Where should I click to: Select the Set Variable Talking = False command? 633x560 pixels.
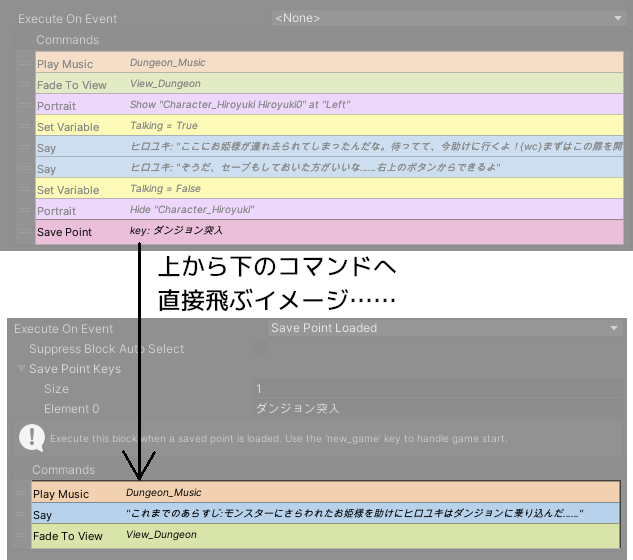click(329, 189)
